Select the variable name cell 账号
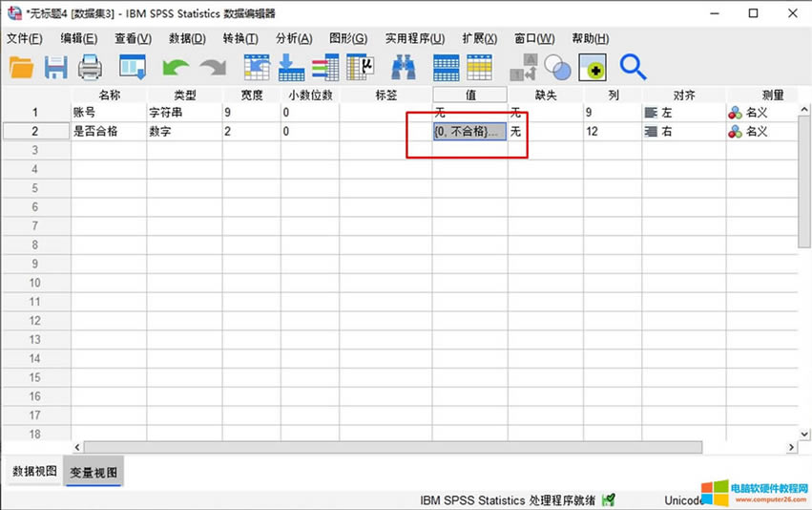Viewport: 812px width, 510px height. tap(109, 113)
